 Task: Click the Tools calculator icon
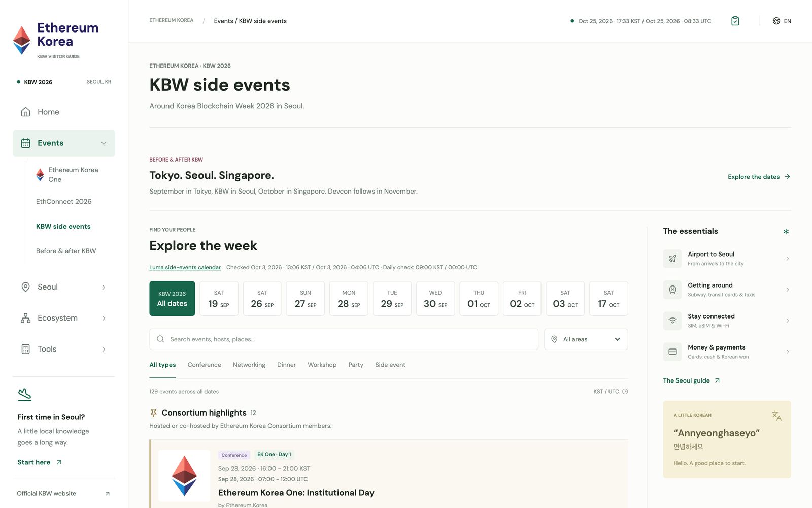(x=25, y=349)
